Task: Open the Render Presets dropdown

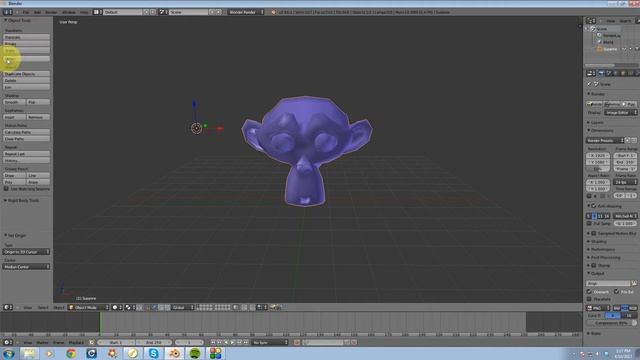Action: point(605,140)
